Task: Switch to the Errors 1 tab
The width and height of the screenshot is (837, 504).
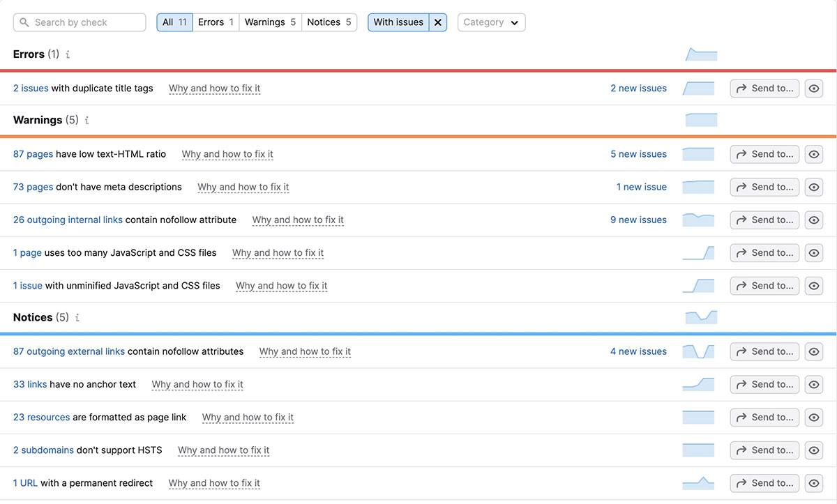Action: coord(216,22)
